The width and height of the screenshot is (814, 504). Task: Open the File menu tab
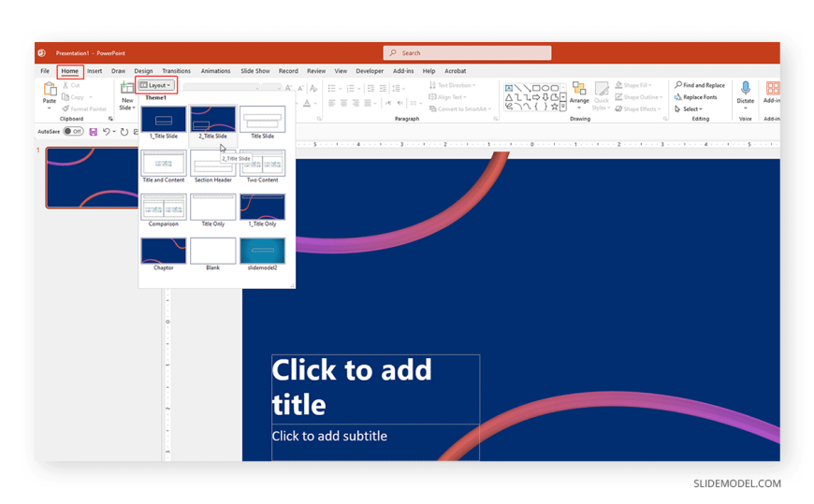tap(45, 71)
